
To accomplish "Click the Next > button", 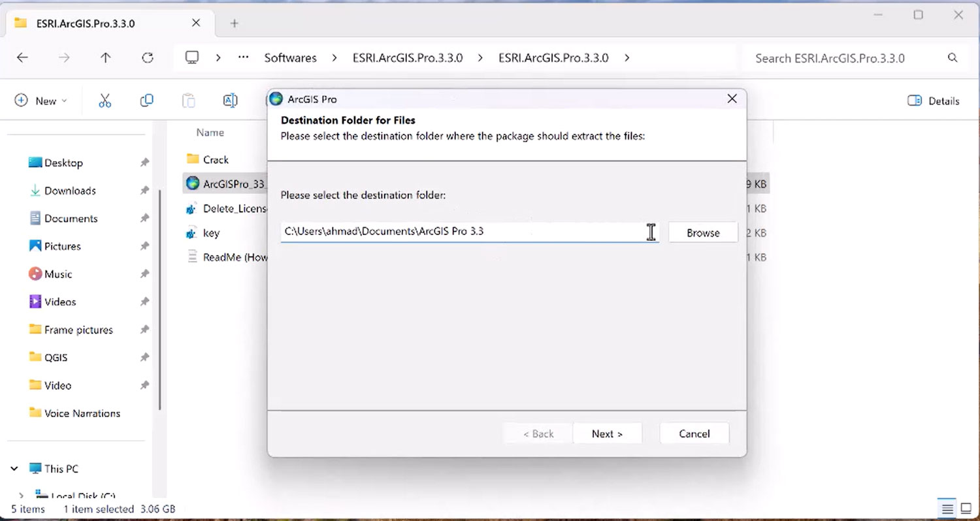I will [607, 434].
